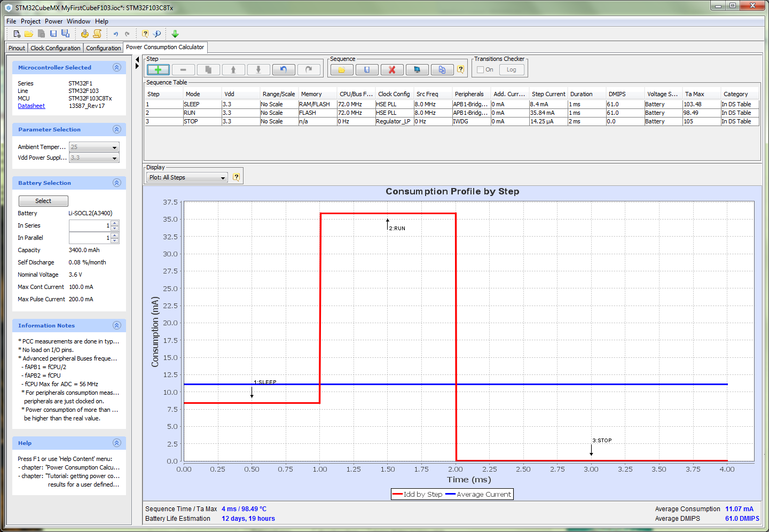The image size is (769, 532).
Task: Open the Window menu
Action: coord(79,21)
